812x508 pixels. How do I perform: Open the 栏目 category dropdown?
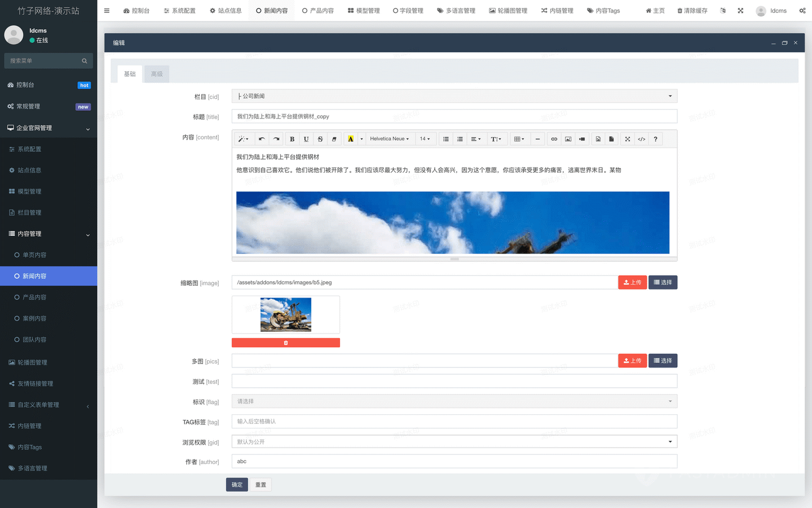454,97
